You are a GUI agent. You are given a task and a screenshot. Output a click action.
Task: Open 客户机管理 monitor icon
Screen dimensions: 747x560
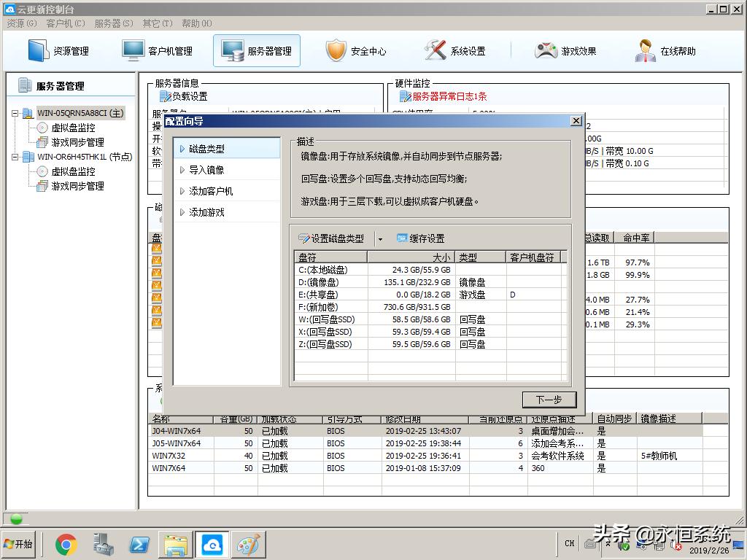pos(133,51)
